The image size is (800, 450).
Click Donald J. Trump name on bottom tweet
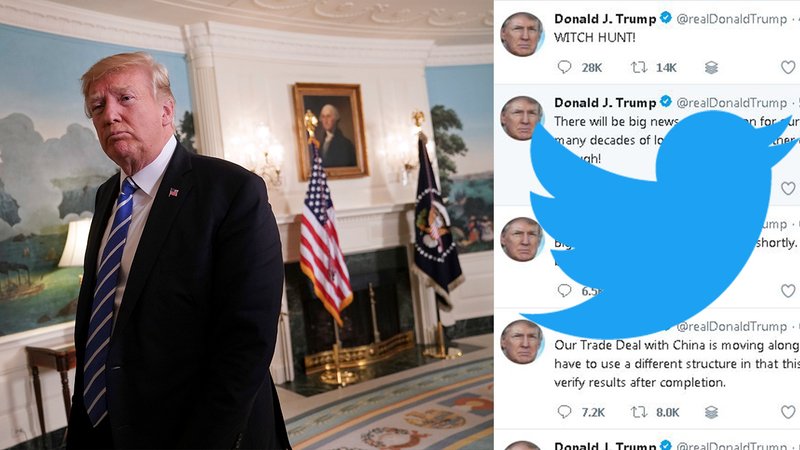[x=605, y=445]
